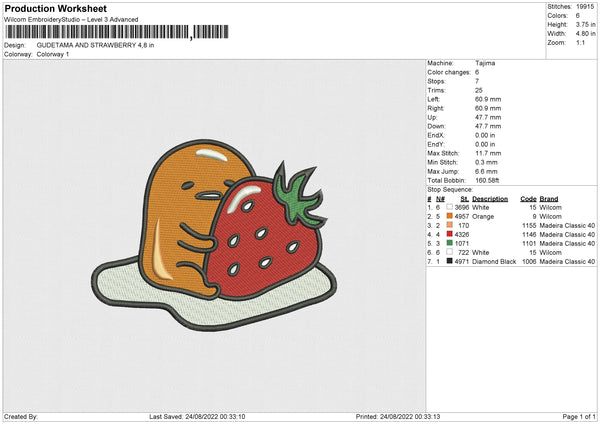Click the 'Color changes:' label
Viewport: 600px width, 424px height.
click(449, 72)
